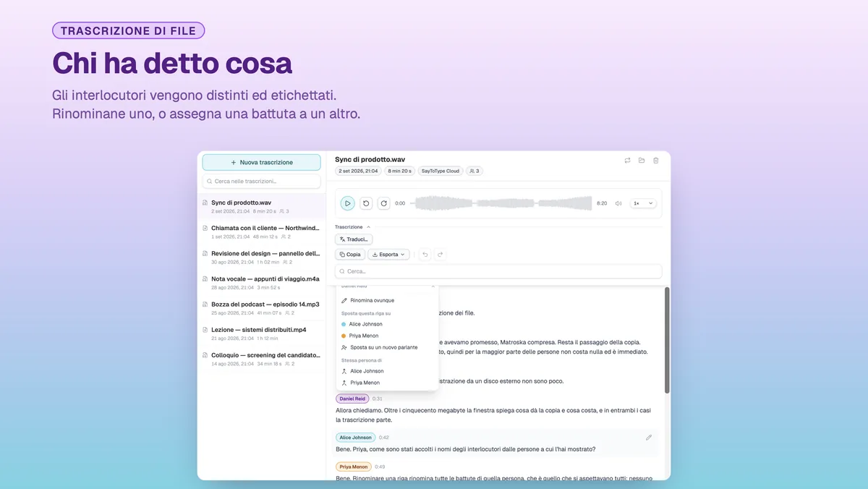868x489 pixels.
Task: Click the 8 min 20 s duration badge
Action: coord(399,171)
